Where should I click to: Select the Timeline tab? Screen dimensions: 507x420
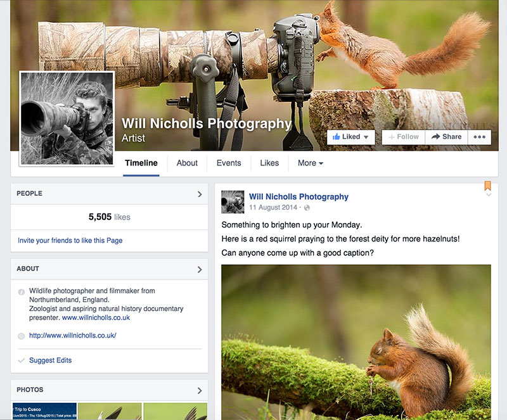point(141,163)
